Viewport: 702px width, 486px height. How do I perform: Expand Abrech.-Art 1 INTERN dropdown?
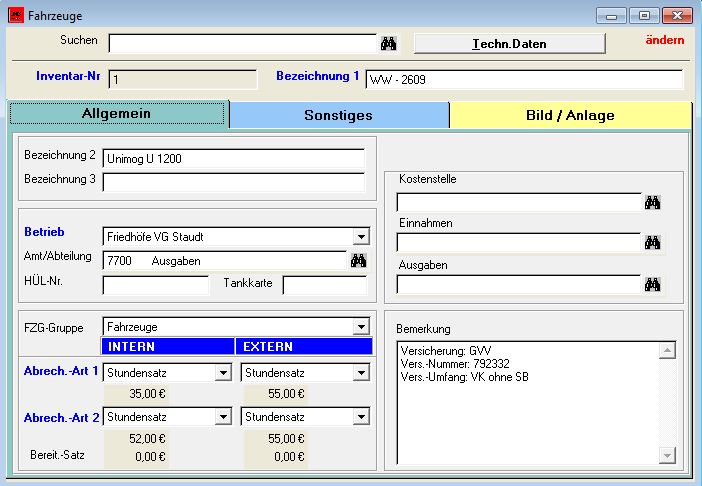(223, 373)
